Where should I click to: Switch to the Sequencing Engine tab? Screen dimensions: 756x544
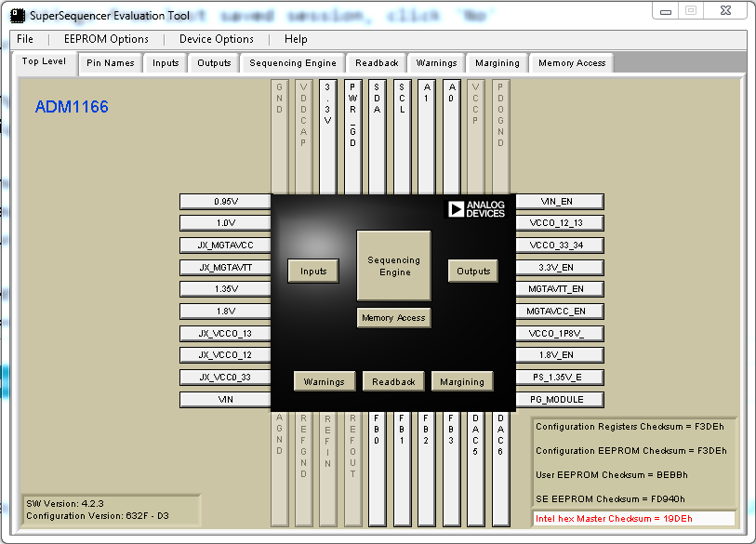click(x=293, y=63)
